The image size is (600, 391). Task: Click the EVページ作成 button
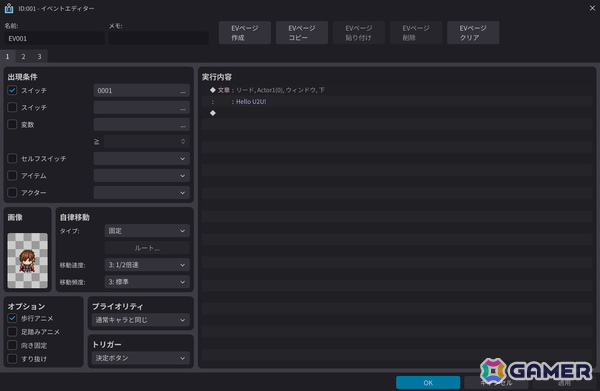tap(245, 33)
